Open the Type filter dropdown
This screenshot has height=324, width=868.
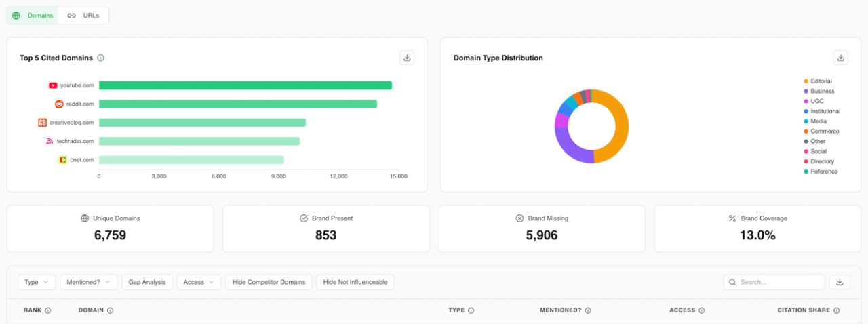tap(37, 282)
